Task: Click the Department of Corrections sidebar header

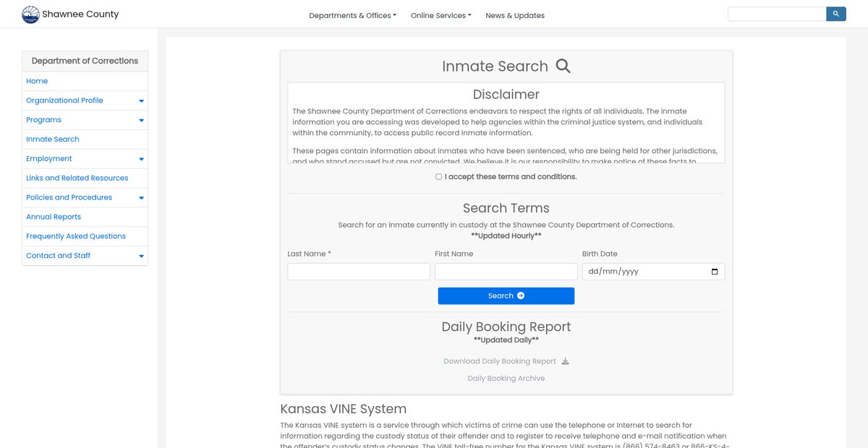Action: (x=85, y=61)
